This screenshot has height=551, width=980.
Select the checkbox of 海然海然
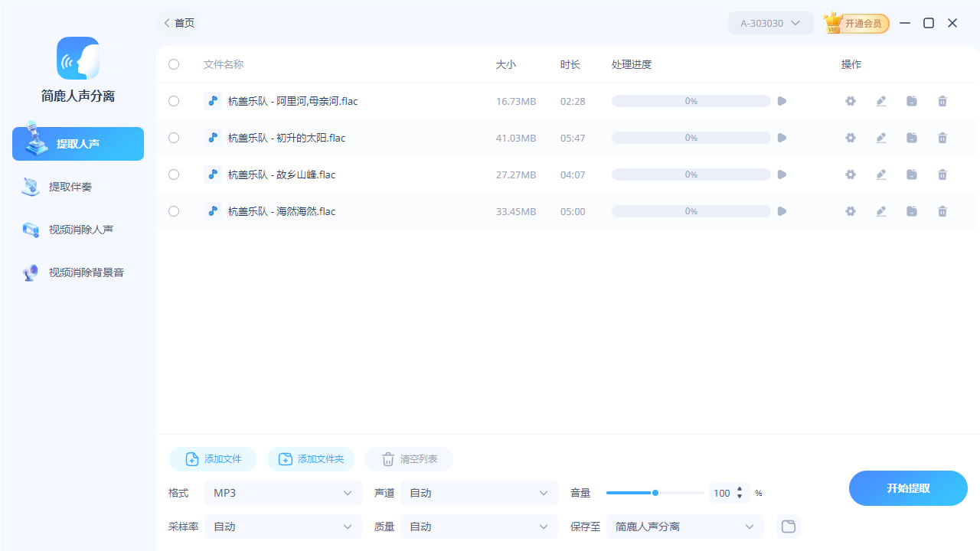pos(174,211)
